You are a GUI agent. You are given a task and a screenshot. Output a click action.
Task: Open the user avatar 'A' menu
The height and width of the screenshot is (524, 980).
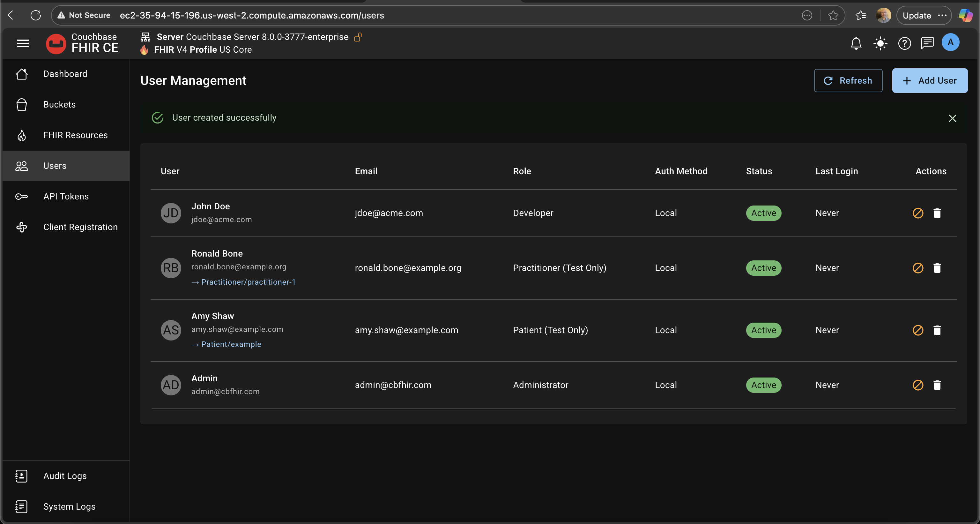click(950, 43)
